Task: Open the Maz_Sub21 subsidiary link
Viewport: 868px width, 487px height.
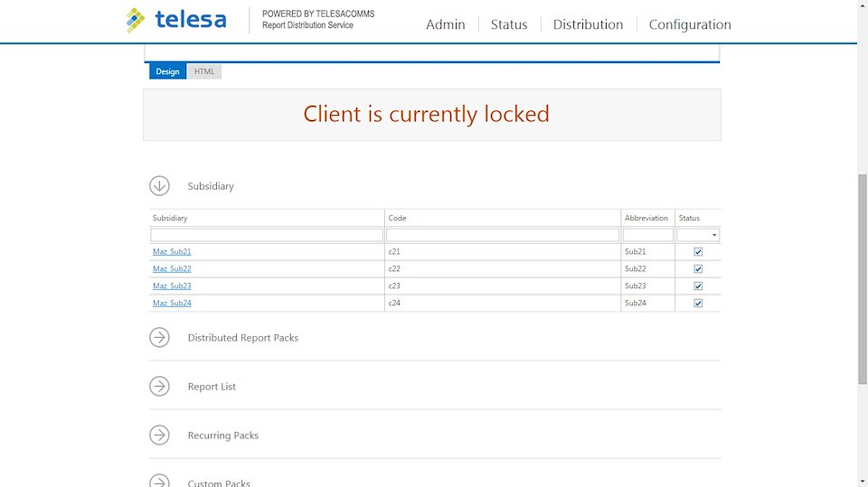Action: click(172, 251)
